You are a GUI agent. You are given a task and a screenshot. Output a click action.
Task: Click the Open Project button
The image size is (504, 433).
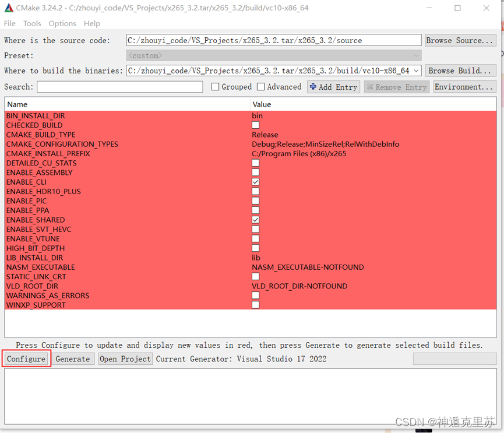pyautogui.click(x=125, y=359)
